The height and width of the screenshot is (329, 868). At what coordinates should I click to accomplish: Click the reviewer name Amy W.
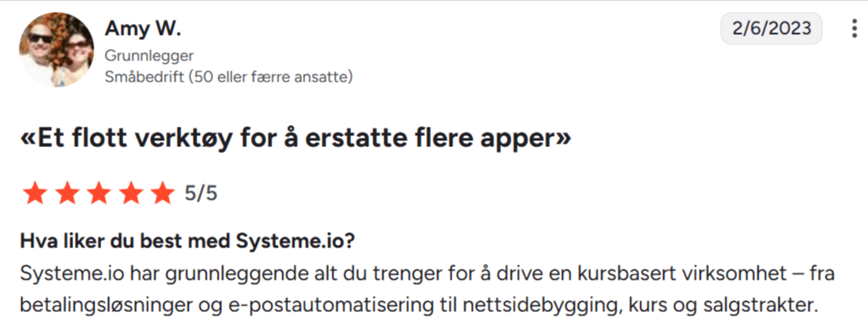pos(143,28)
